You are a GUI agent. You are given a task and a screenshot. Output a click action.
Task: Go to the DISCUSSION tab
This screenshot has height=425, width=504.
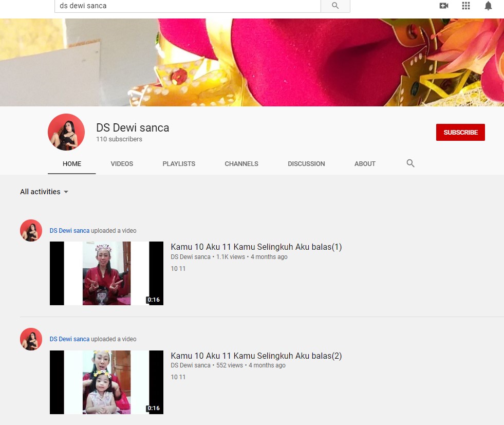(x=306, y=163)
